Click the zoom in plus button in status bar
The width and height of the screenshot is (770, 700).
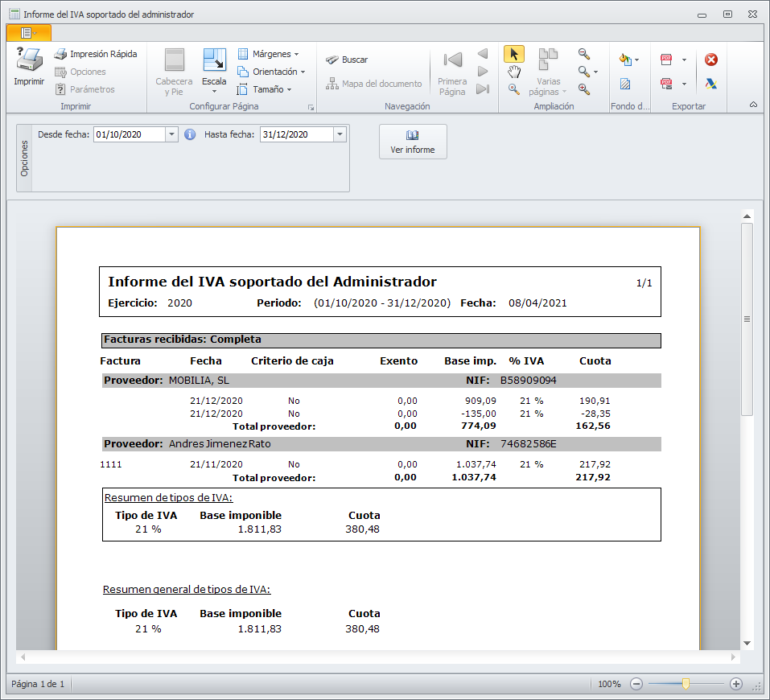(735, 684)
